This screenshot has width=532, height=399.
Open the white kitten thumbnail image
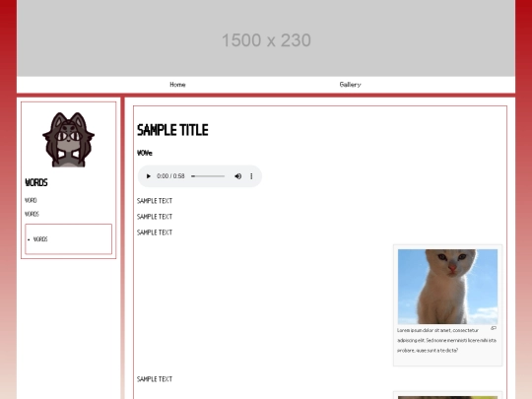point(447,287)
